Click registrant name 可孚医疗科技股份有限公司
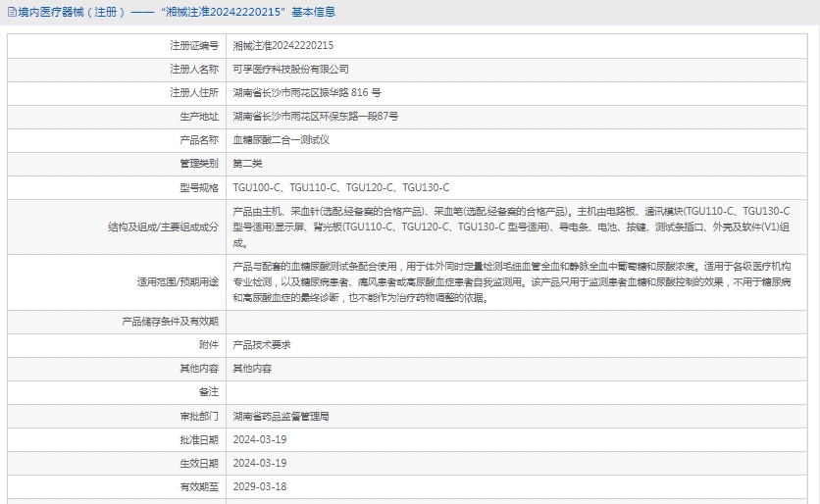820x504 pixels. pyautogui.click(x=290, y=70)
